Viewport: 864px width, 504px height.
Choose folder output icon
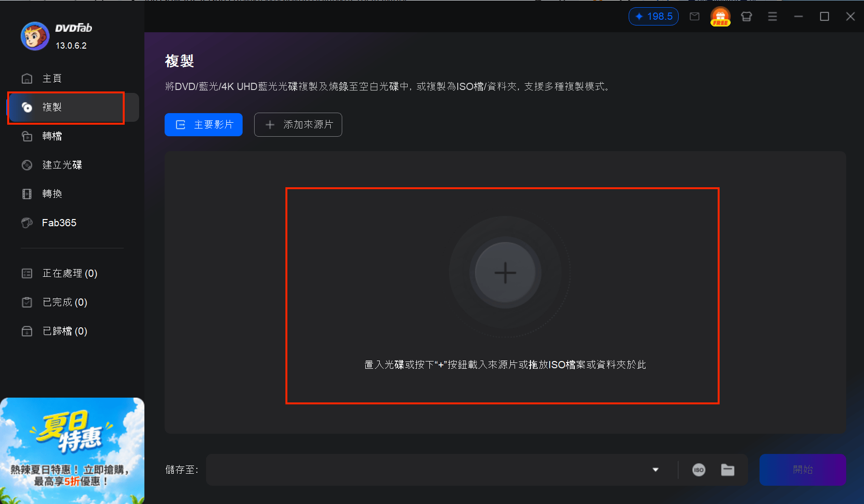pos(728,470)
